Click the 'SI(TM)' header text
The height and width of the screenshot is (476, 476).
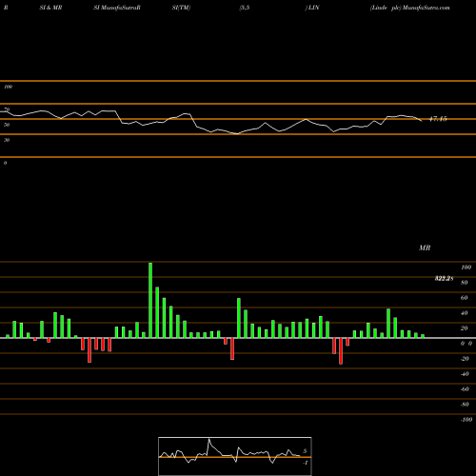tap(181, 8)
